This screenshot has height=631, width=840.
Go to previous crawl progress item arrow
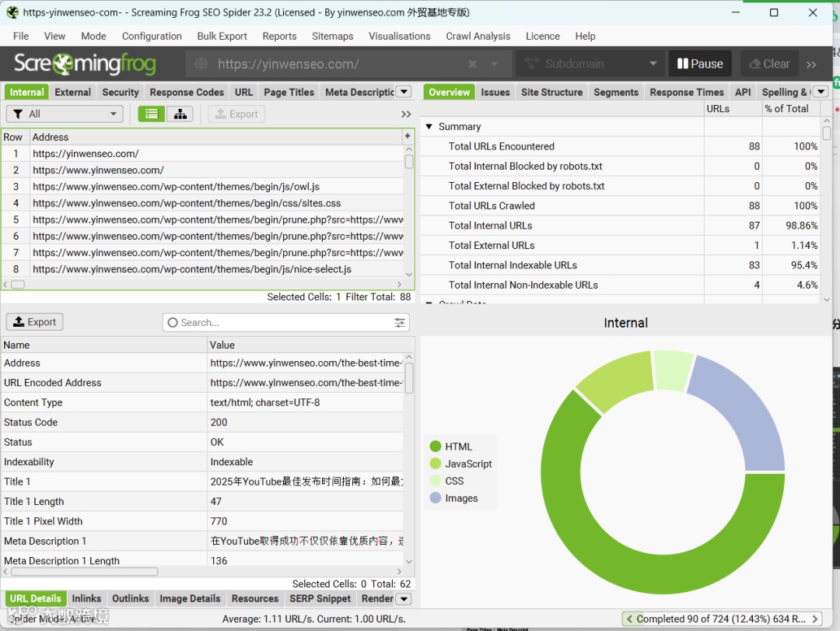point(629,619)
